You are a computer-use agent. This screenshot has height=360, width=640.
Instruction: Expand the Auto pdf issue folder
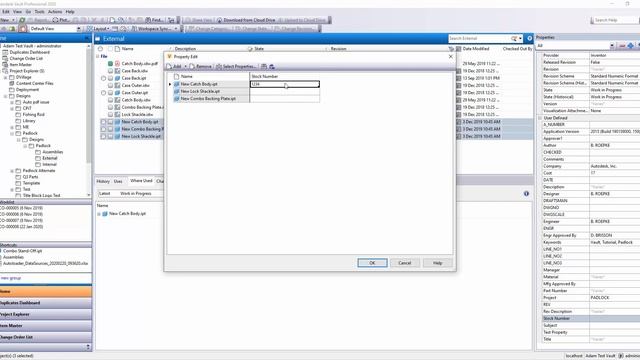point(12,102)
